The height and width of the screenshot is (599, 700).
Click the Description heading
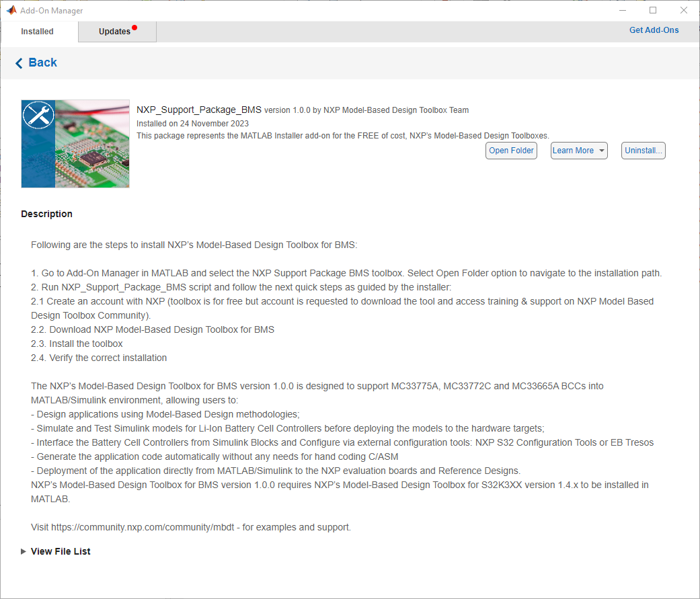(46, 214)
